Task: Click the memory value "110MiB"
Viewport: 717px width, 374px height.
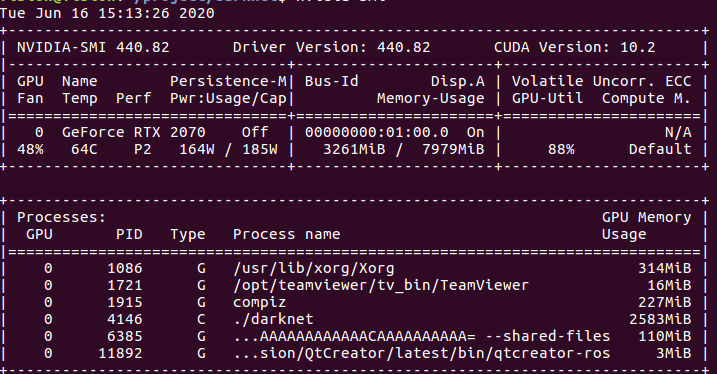Action: point(664,337)
